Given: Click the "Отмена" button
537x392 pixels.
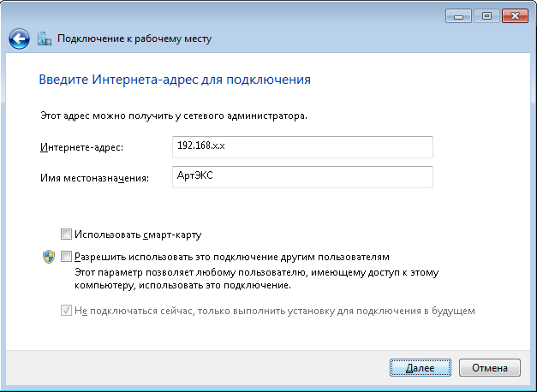Looking at the screenshot, I should [490, 368].
